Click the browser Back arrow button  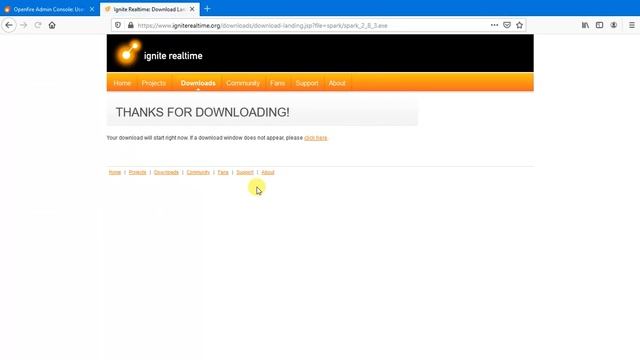[9, 25]
